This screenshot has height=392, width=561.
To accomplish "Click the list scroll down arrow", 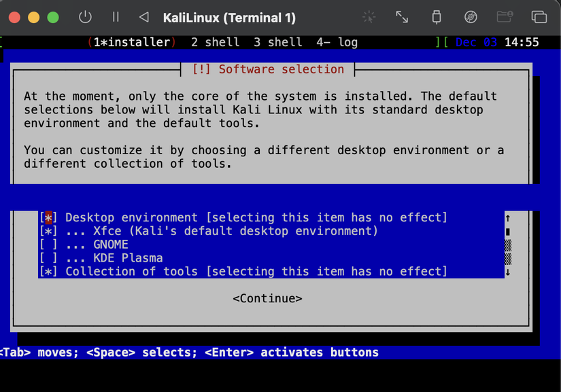I will point(508,272).
